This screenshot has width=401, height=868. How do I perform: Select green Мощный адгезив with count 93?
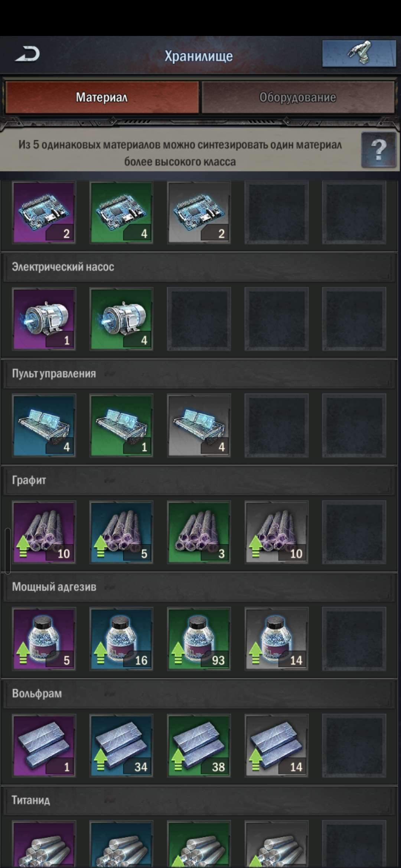pos(199,639)
